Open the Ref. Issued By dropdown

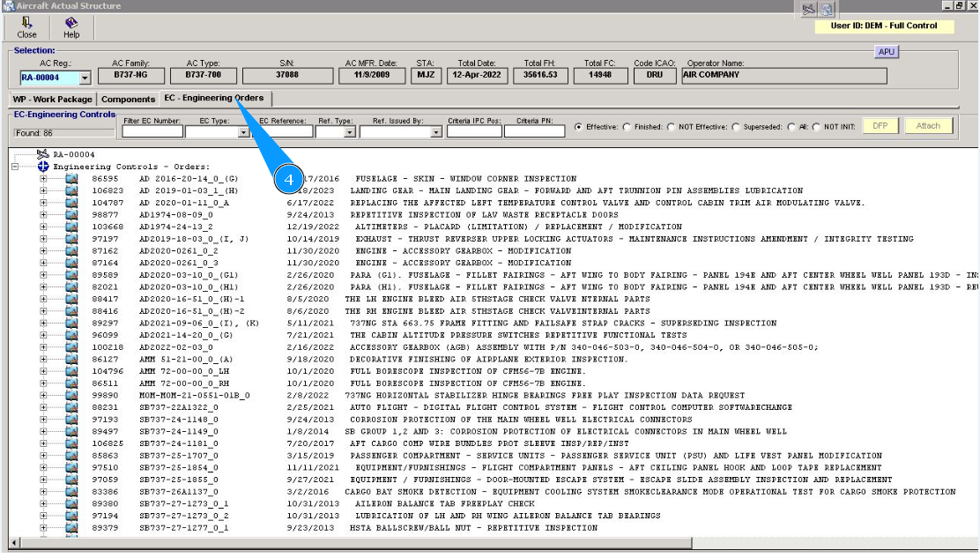click(435, 132)
